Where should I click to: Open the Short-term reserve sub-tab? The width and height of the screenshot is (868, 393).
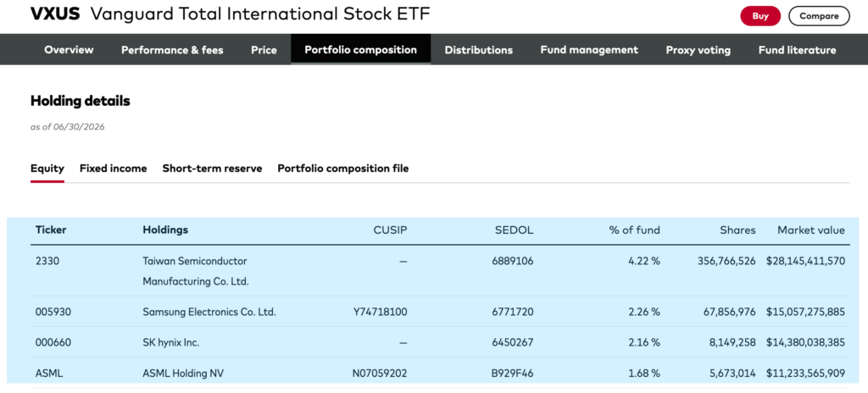212,169
